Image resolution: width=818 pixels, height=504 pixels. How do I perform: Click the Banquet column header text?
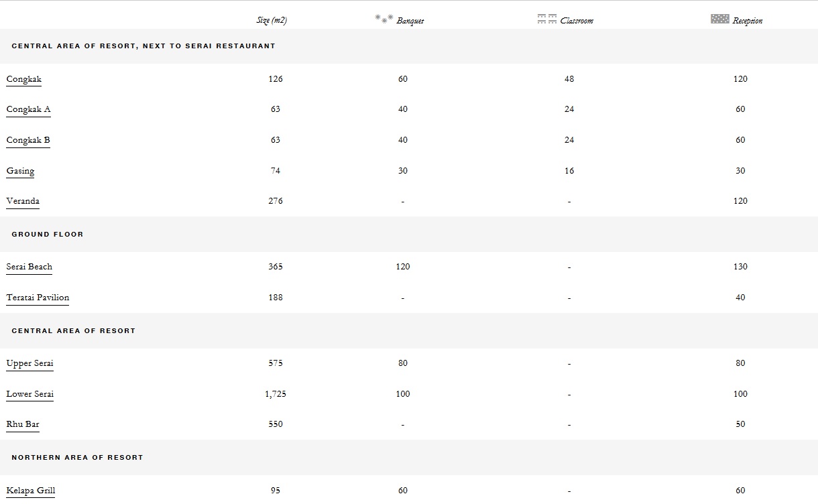coord(410,21)
